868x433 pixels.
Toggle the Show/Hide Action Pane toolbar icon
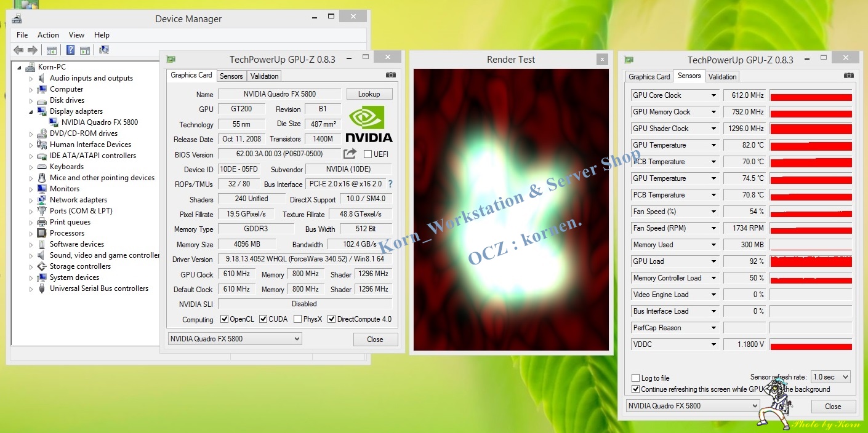coord(85,50)
